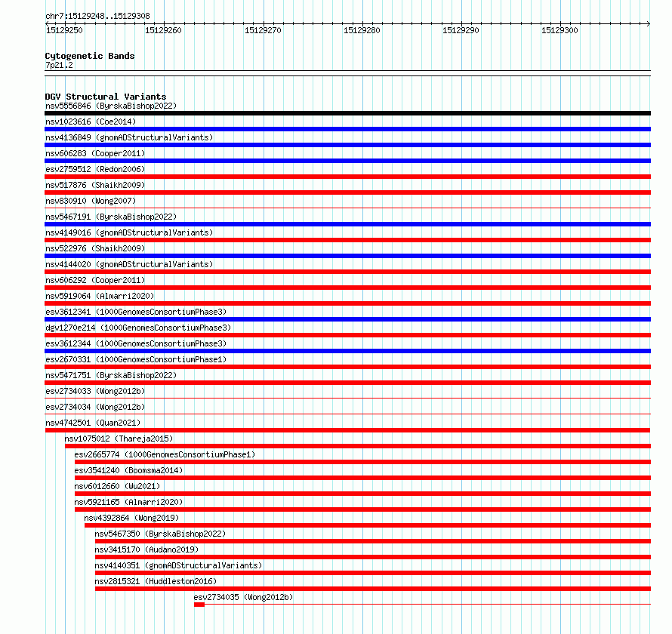Screen dimensions: 672x634
Task: Click ruler position 15129290
Action: point(461,30)
